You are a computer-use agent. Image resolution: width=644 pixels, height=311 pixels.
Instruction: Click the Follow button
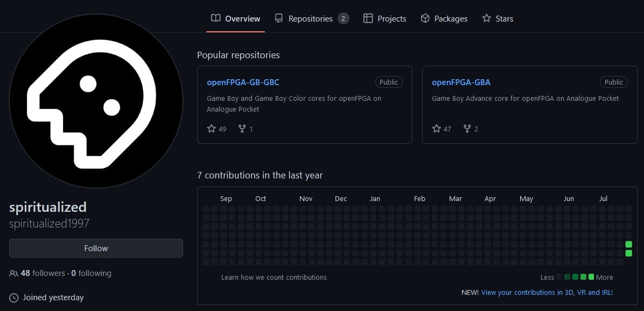point(96,248)
